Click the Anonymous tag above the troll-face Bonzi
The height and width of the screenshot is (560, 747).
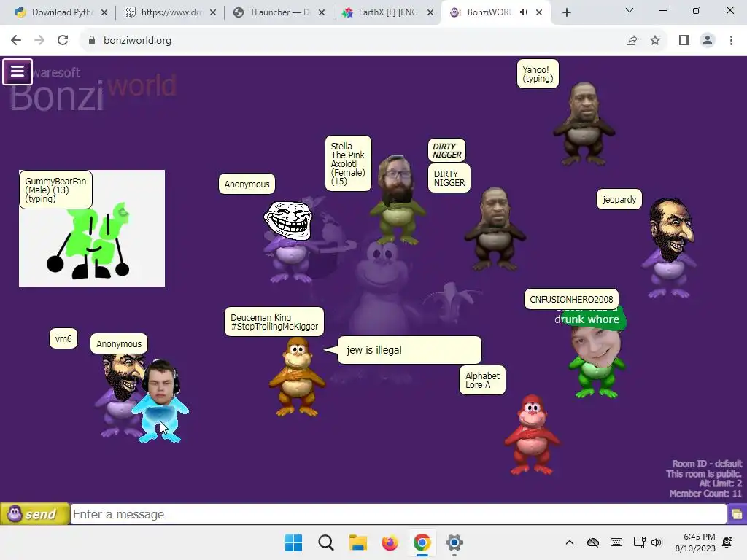[x=247, y=184]
